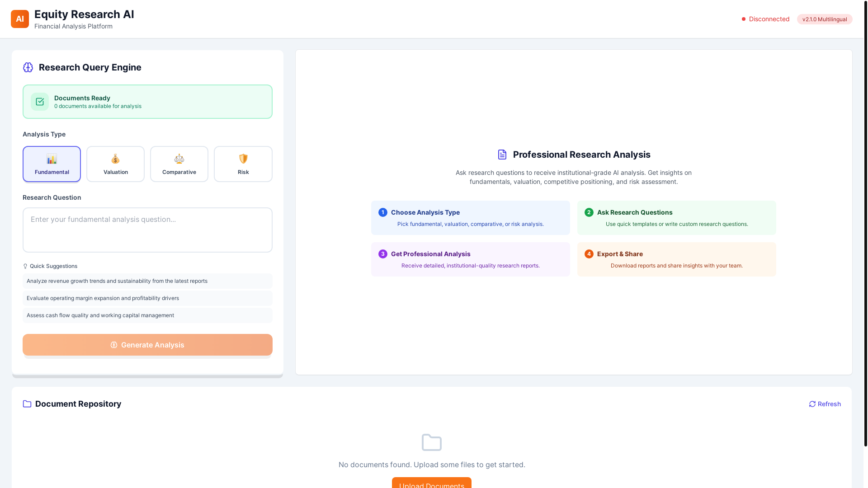Click the lightbulb icon by Quick Suggestions
Screen dimensions: 868x488
25,266
